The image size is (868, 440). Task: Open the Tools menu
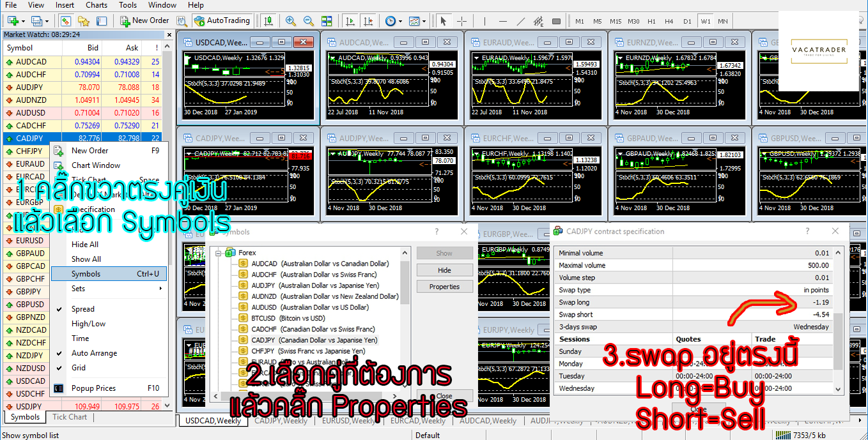click(x=128, y=5)
